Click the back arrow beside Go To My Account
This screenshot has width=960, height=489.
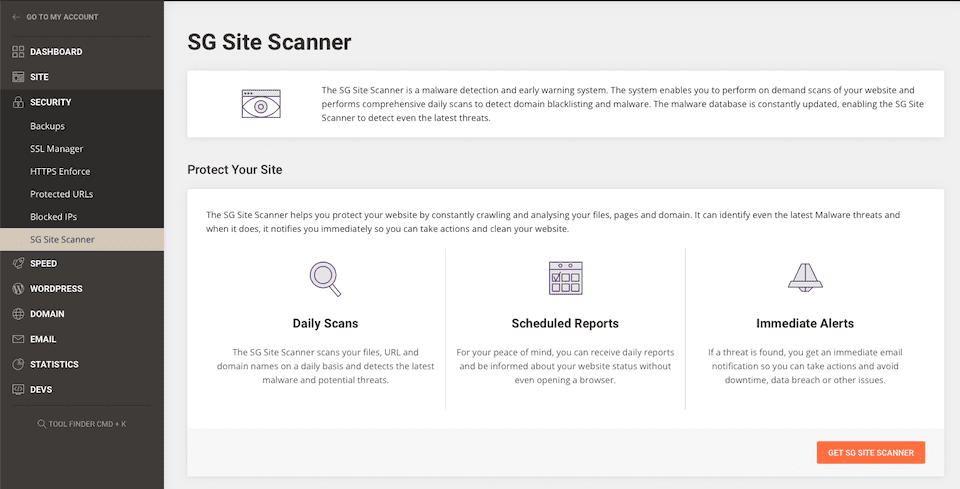click(17, 17)
